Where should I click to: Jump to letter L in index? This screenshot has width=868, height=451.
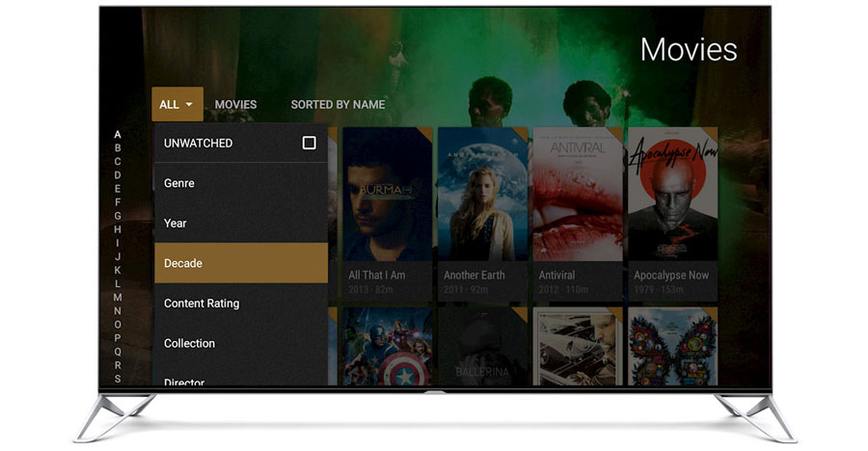click(118, 283)
